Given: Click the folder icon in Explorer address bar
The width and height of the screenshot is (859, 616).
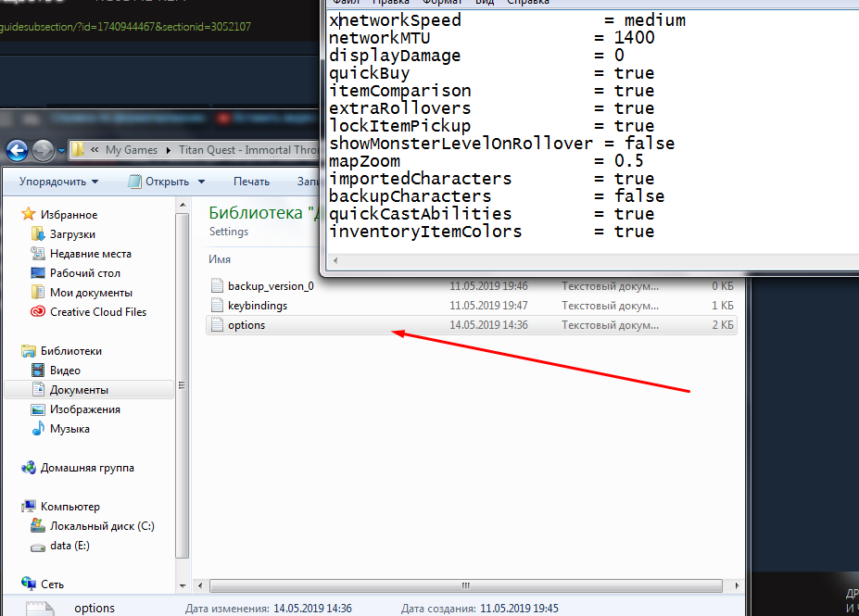Looking at the screenshot, I should (x=79, y=150).
